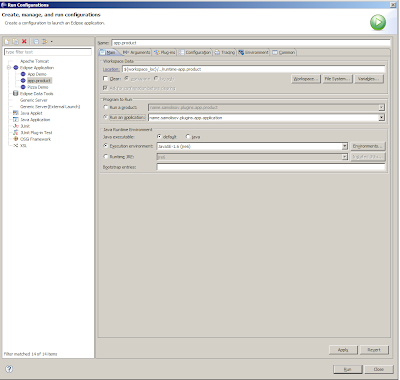
Task: Open the help question mark icon
Action: (x=9, y=369)
